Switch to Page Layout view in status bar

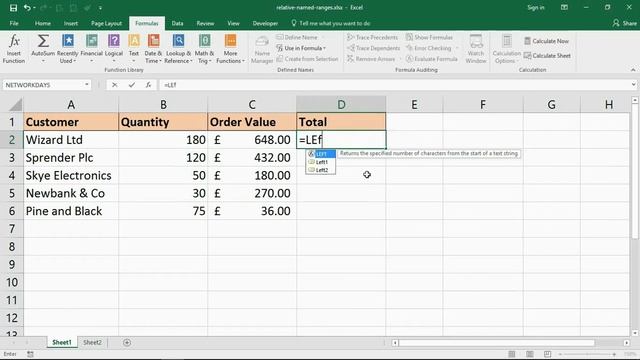point(529,354)
